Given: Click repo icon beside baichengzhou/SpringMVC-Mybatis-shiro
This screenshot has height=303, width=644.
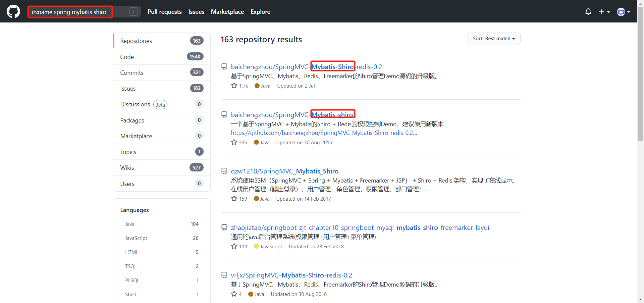Looking at the screenshot, I should 224,115.
